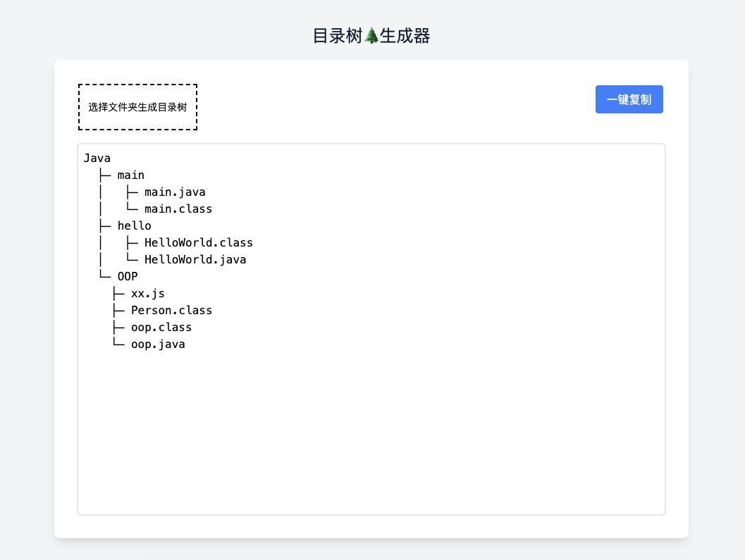Select the OOP folder node

[x=127, y=276]
